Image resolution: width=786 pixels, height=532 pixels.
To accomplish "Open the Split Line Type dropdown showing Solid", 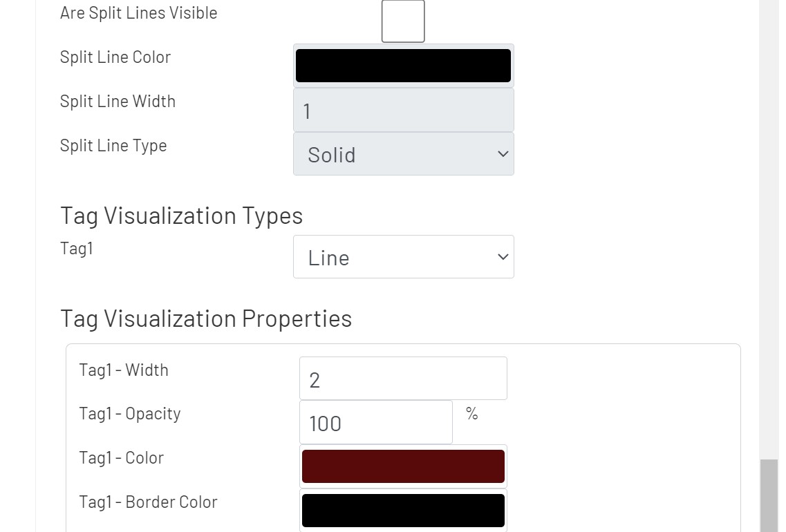I will click(x=403, y=154).
